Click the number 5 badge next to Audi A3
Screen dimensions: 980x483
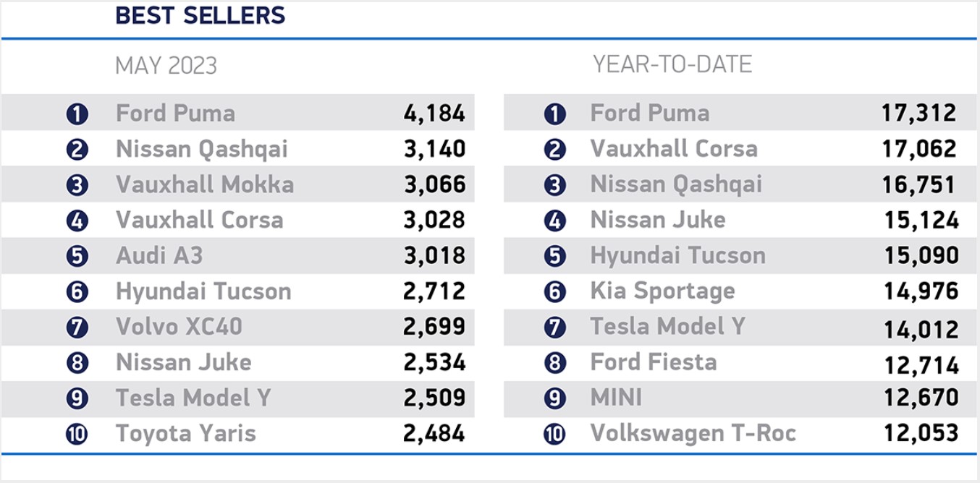(77, 256)
